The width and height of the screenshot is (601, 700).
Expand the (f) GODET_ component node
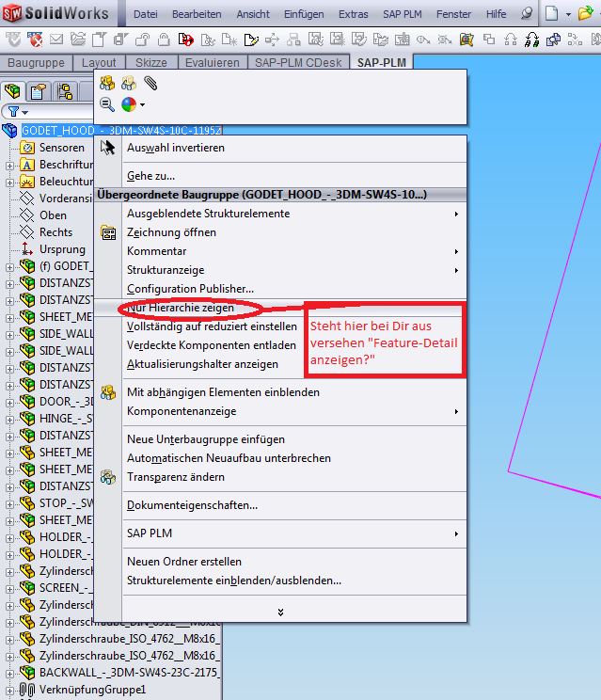coord(9,267)
